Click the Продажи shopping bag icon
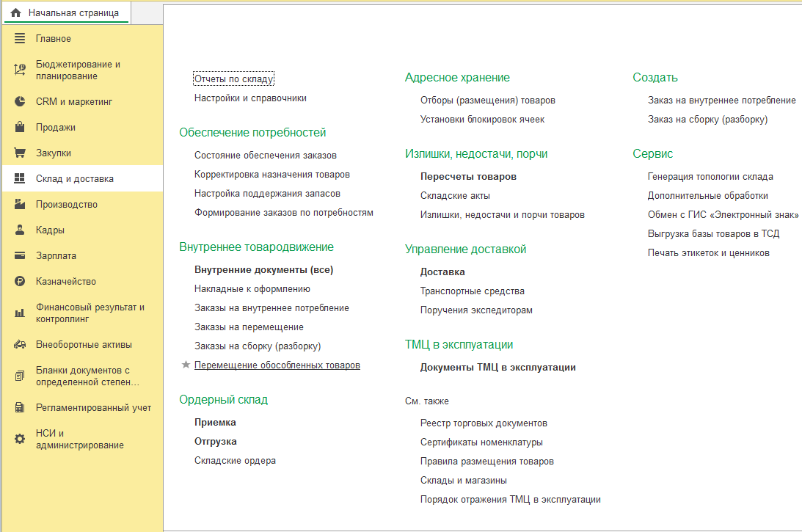Image resolution: width=802 pixels, height=532 pixels. point(20,128)
